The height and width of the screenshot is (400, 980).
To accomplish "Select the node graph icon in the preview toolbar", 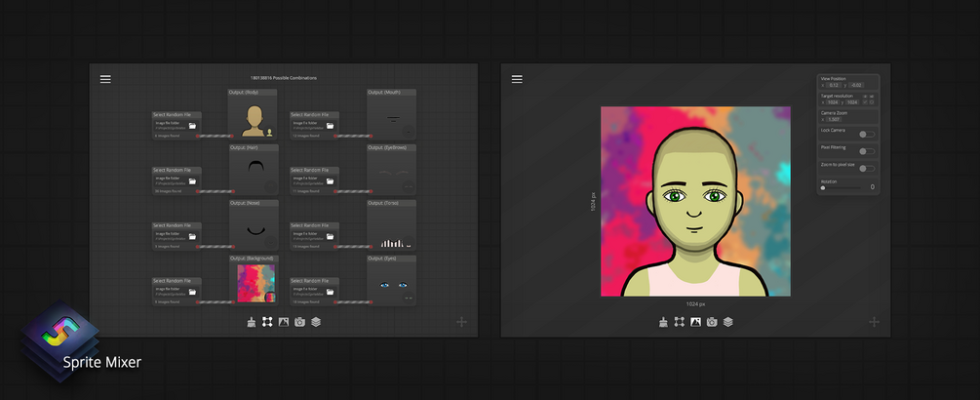I will click(x=680, y=322).
